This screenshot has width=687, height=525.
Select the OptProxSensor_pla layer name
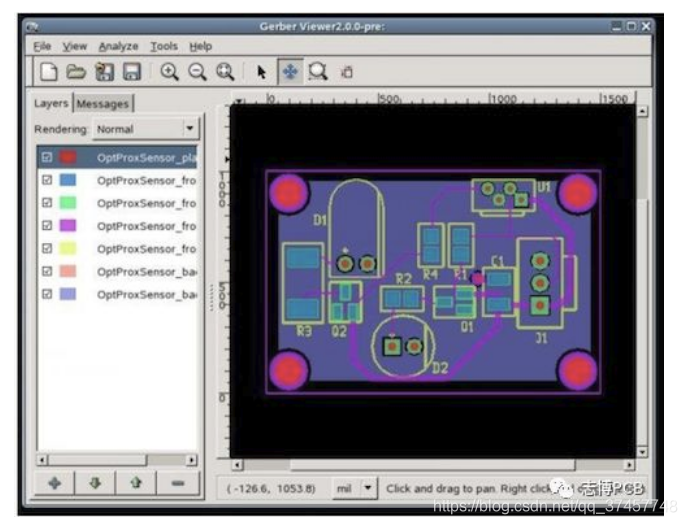point(146,158)
